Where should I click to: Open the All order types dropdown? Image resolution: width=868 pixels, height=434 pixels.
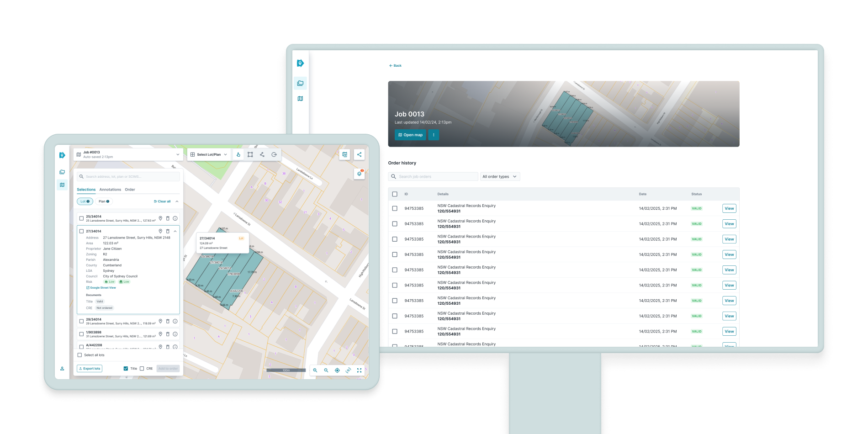tap(500, 177)
